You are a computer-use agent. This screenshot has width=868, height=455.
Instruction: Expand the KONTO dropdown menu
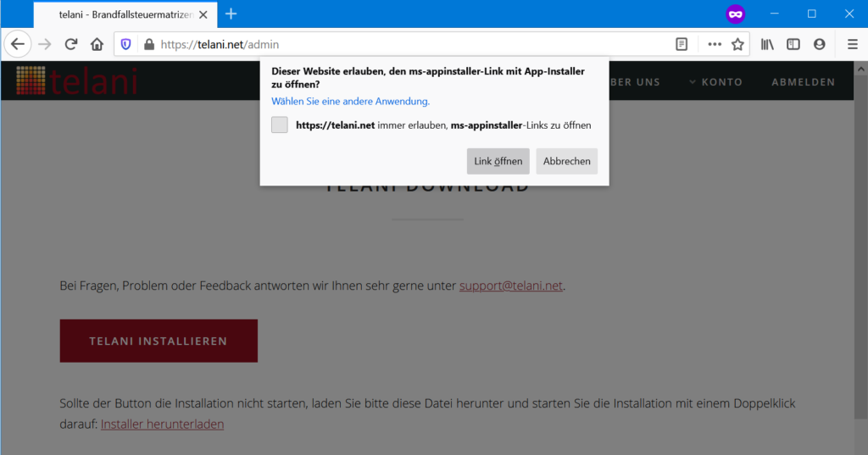pos(715,82)
